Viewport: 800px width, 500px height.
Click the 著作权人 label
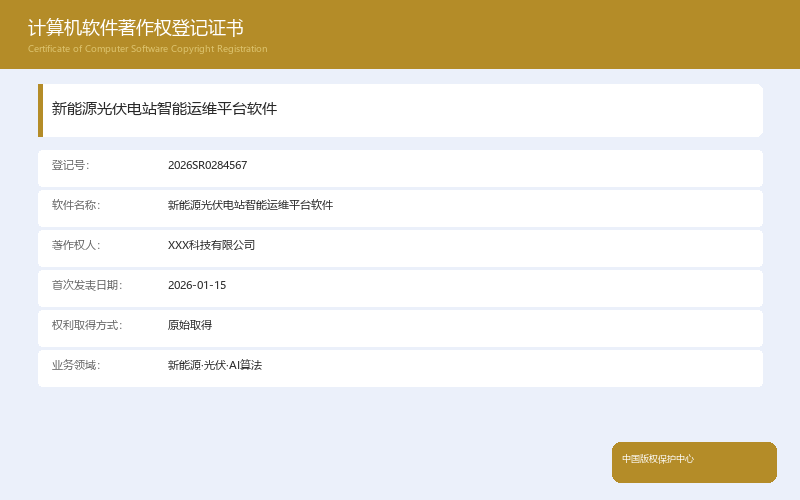click(76, 245)
